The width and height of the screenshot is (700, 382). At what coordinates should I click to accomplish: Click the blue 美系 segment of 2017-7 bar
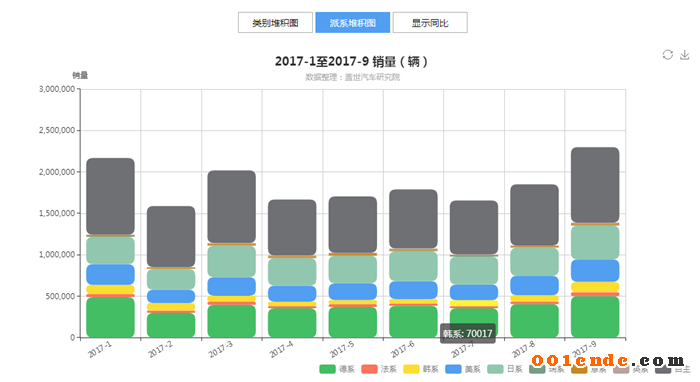(x=474, y=292)
